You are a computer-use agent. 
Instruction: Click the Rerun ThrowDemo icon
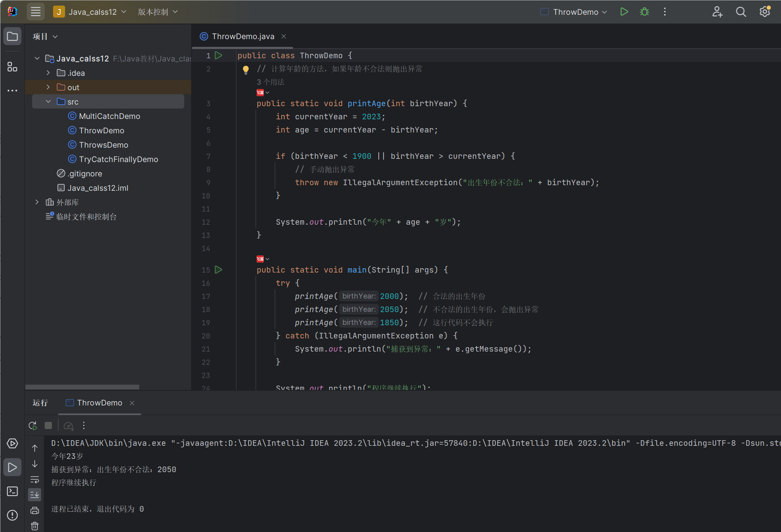tap(33, 425)
